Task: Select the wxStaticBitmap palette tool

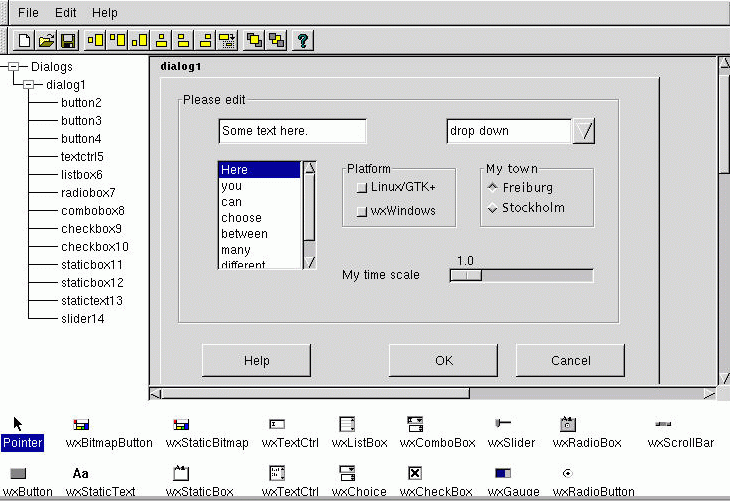Action: 207,434
